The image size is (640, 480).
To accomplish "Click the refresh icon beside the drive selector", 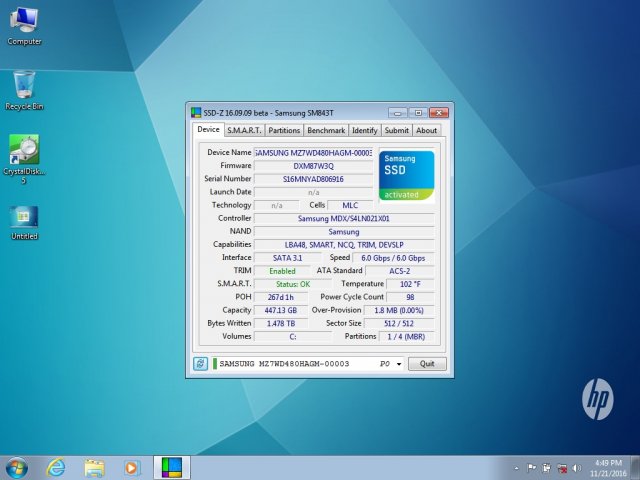I will pyautogui.click(x=200, y=364).
